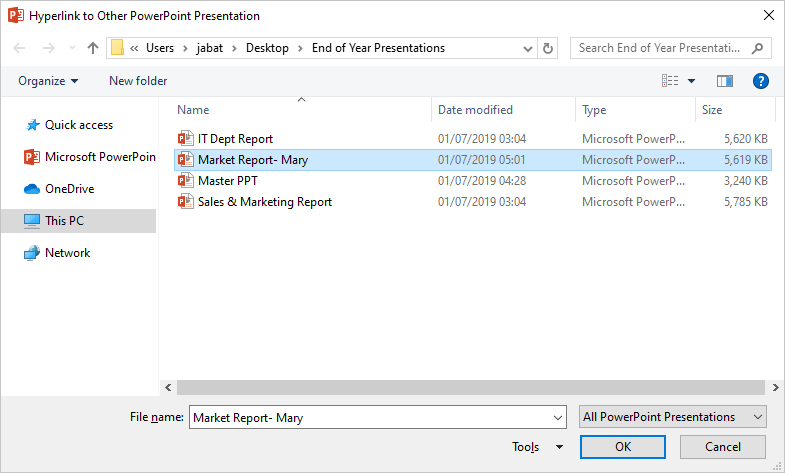Open the Tools dropdown menu
The image size is (785, 473).
(x=537, y=447)
